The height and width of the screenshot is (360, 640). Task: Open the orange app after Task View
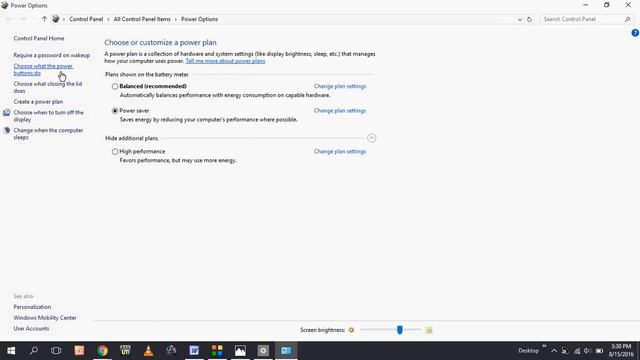(x=79, y=351)
